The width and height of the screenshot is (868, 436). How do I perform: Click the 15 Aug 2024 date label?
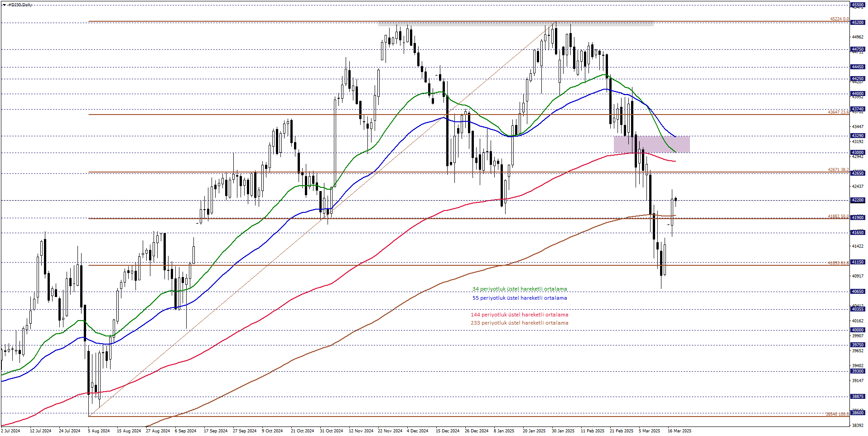click(x=129, y=431)
